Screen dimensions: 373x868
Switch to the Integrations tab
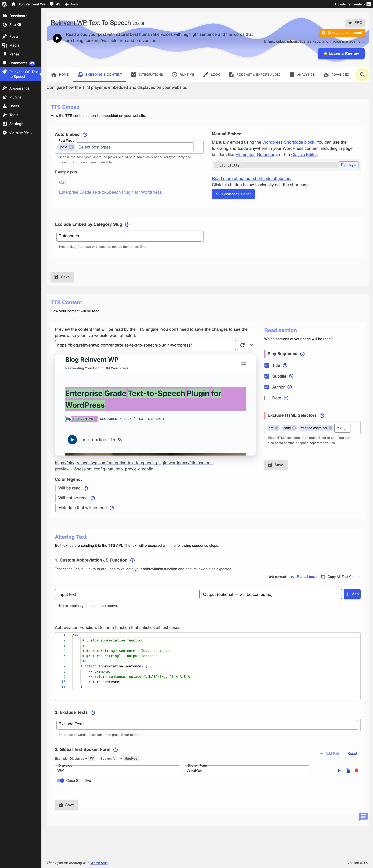click(147, 75)
